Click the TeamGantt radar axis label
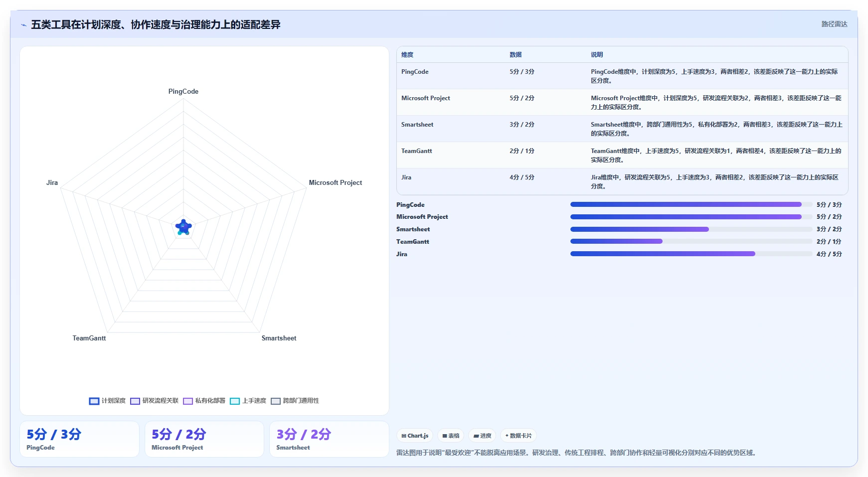868x477 pixels. pos(89,338)
